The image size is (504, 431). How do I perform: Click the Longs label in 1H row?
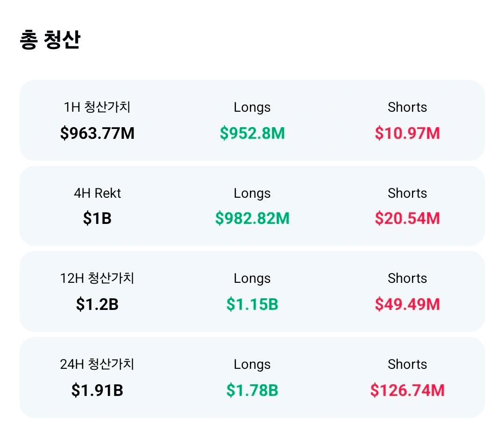coord(252,108)
